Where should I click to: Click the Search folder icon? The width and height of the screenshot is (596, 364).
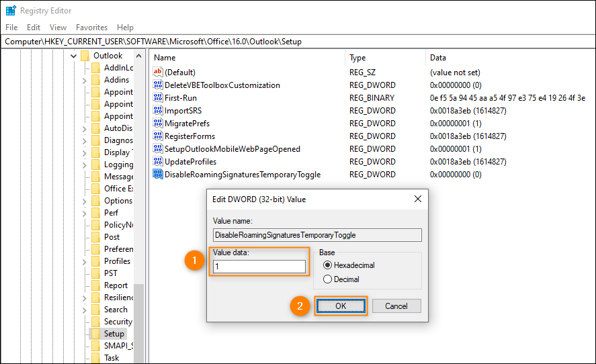point(96,310)
